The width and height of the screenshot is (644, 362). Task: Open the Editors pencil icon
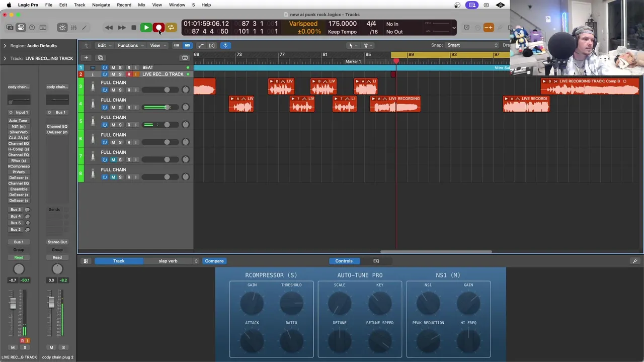point(85,28)
